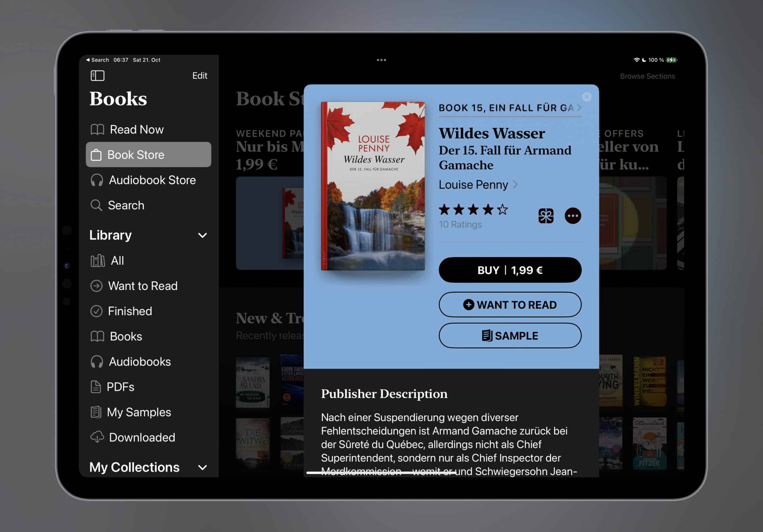Click the Wi-Fi status icon
The image size is (763, 532).
click(x=637, y=60)
